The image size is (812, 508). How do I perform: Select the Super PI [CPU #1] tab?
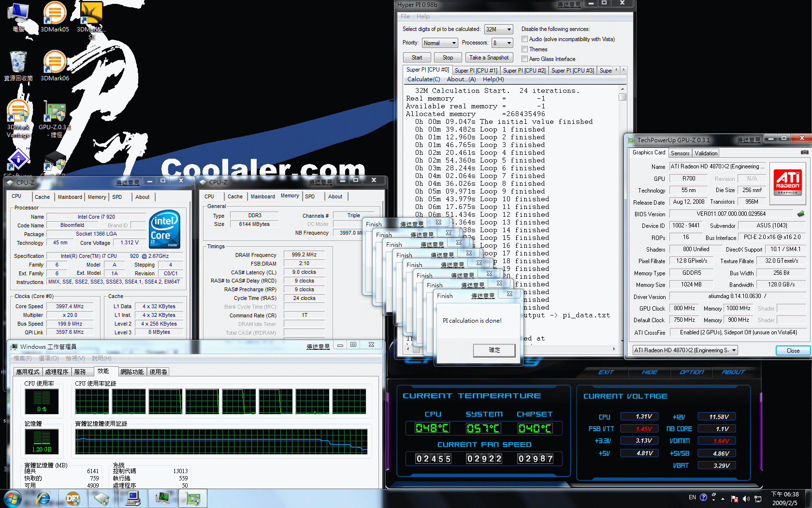tap(476, 71)
